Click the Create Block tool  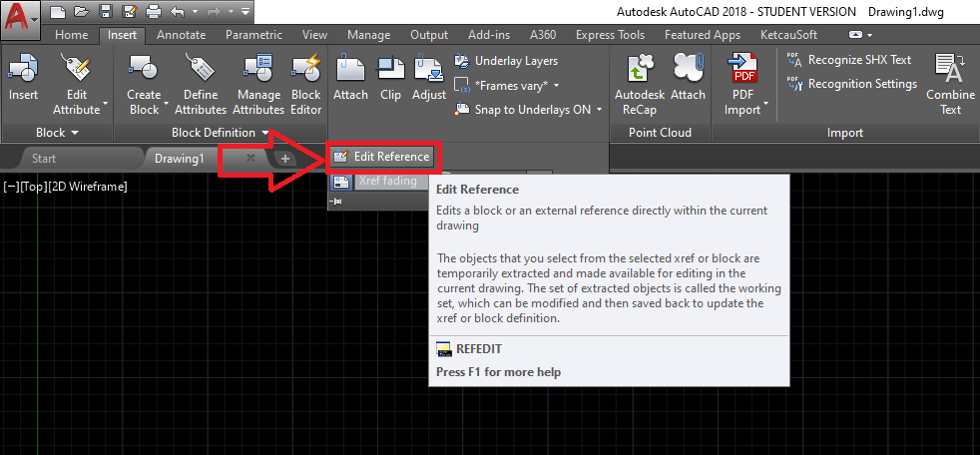(145, 85)
